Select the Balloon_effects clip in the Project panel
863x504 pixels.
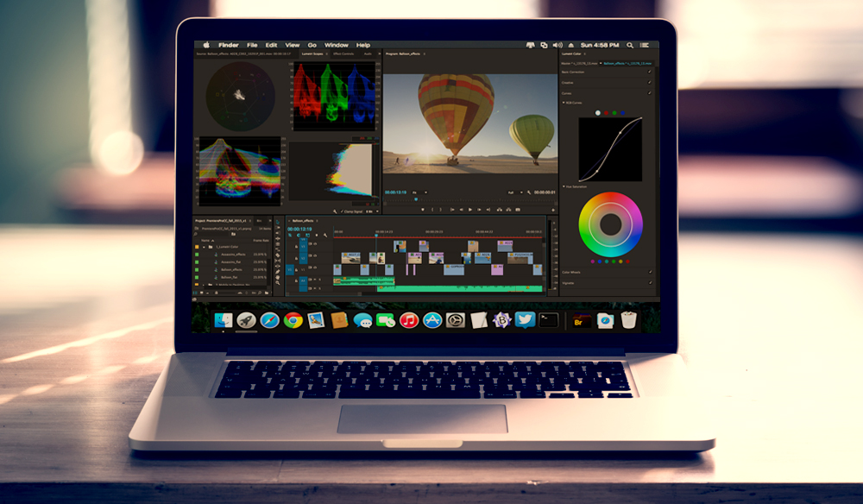(232, 270)
